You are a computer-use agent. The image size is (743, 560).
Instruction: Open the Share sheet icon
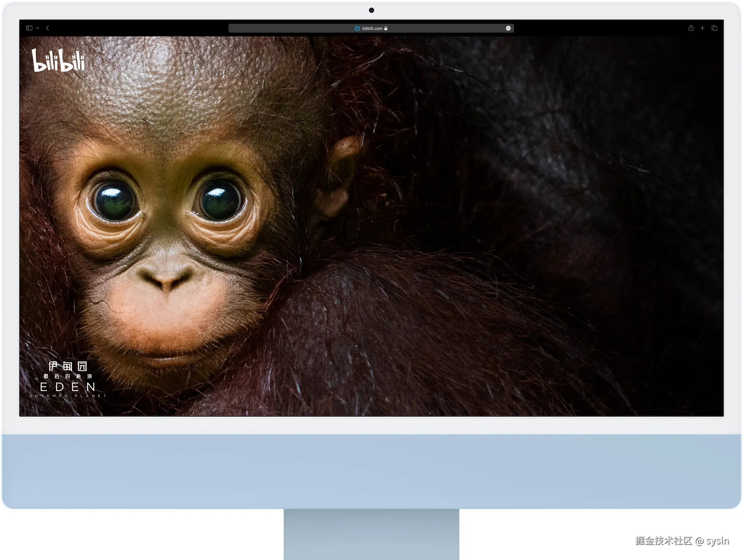pos(691,28)
